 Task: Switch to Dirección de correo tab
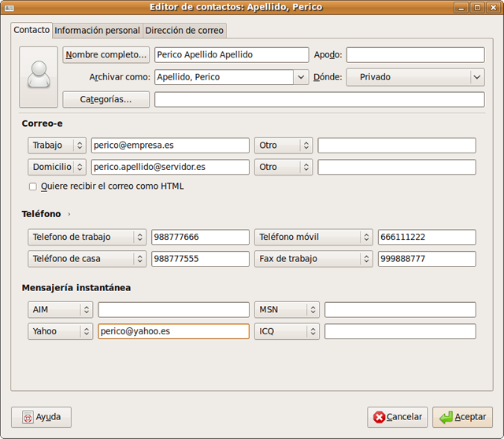(x=184, y=31)
